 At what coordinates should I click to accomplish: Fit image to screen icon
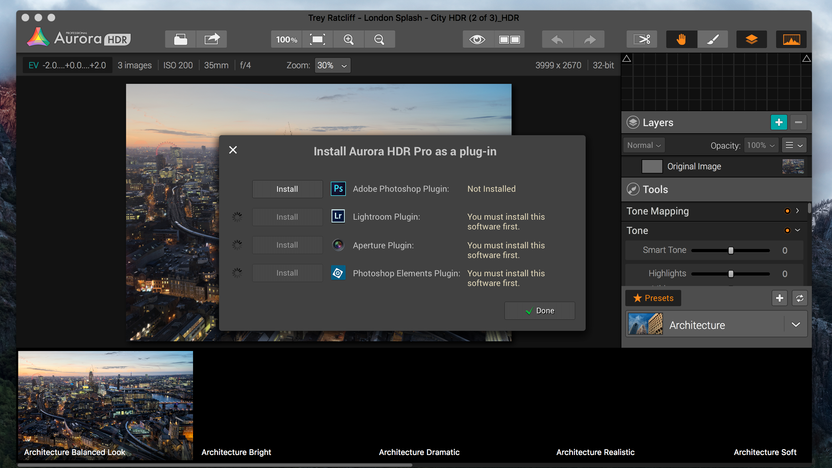tap(317, 39)
